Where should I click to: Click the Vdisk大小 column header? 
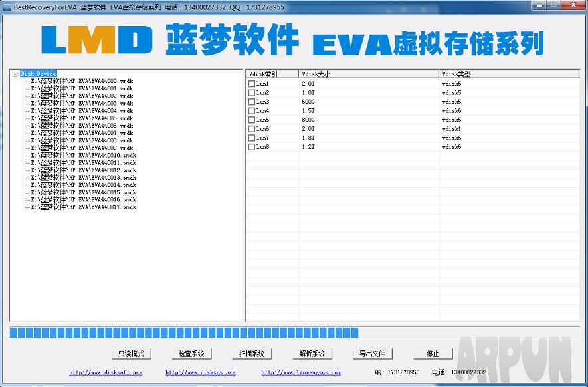(369, 74)
